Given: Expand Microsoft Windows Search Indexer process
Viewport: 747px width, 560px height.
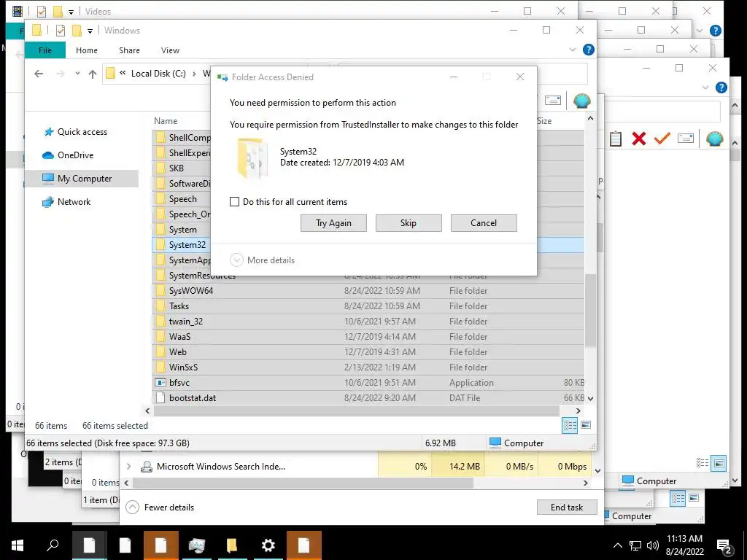Looking at the screenshot, I should 128,467.
